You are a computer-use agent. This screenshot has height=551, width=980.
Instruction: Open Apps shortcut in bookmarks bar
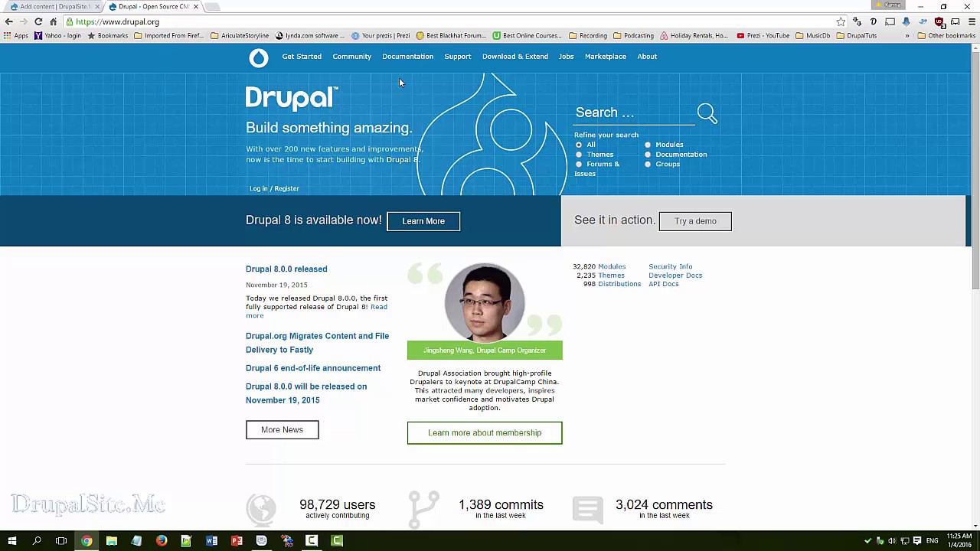[x=16, y=35]
